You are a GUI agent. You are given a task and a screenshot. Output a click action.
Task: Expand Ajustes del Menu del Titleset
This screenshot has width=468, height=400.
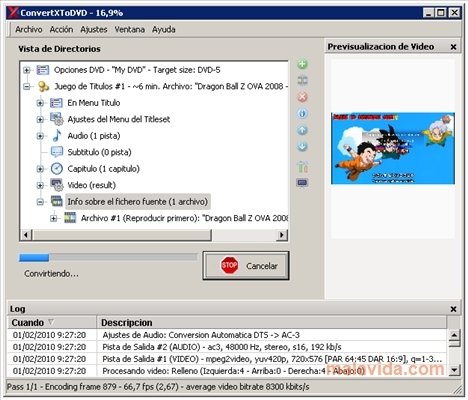[x=40, y=119]
